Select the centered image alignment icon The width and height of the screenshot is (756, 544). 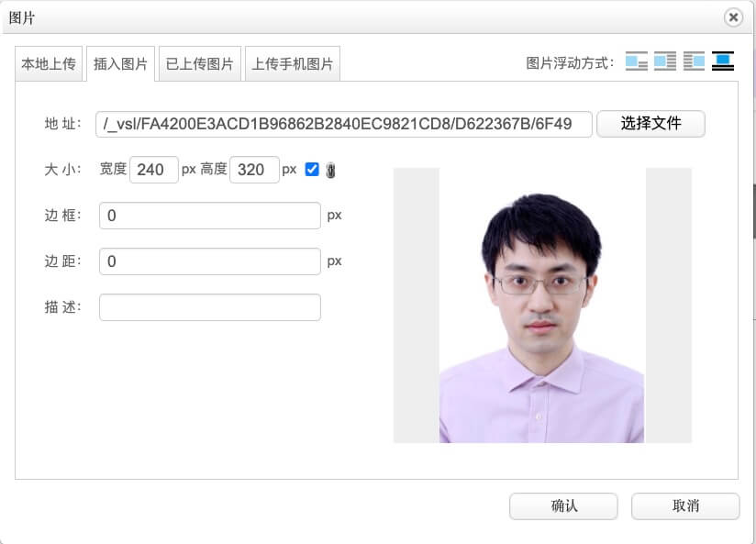tap(724, 61)
